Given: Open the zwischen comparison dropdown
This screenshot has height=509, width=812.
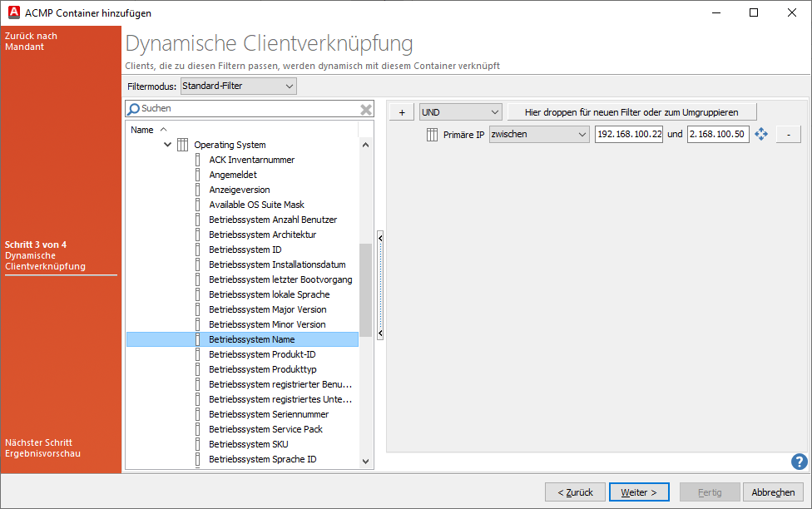Looking at the screenshot, I should click(x=539, y=133).
